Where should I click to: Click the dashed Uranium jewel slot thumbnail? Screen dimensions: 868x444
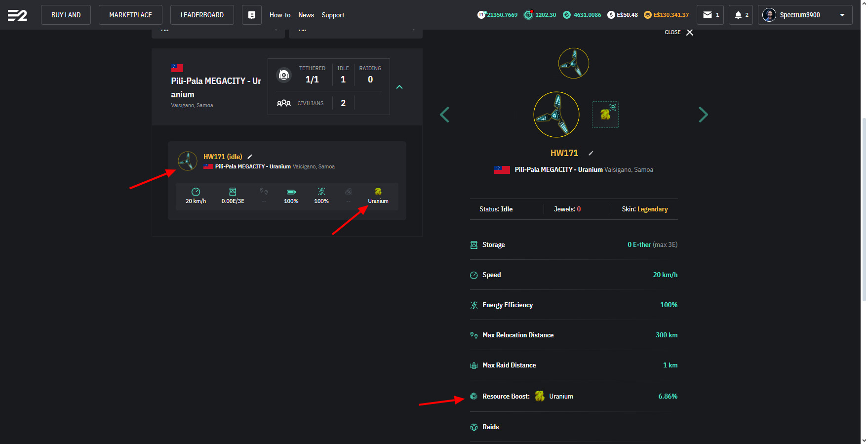click(x=605, y=115)
